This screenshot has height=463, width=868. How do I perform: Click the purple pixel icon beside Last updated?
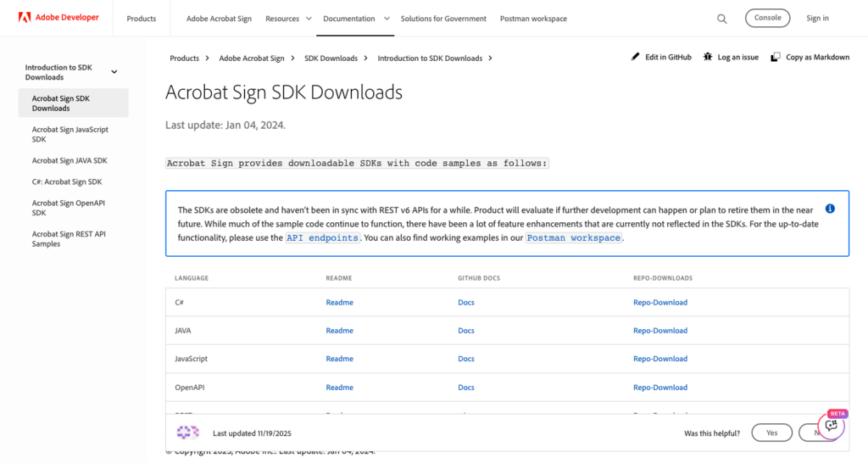[x=187, y=432]
